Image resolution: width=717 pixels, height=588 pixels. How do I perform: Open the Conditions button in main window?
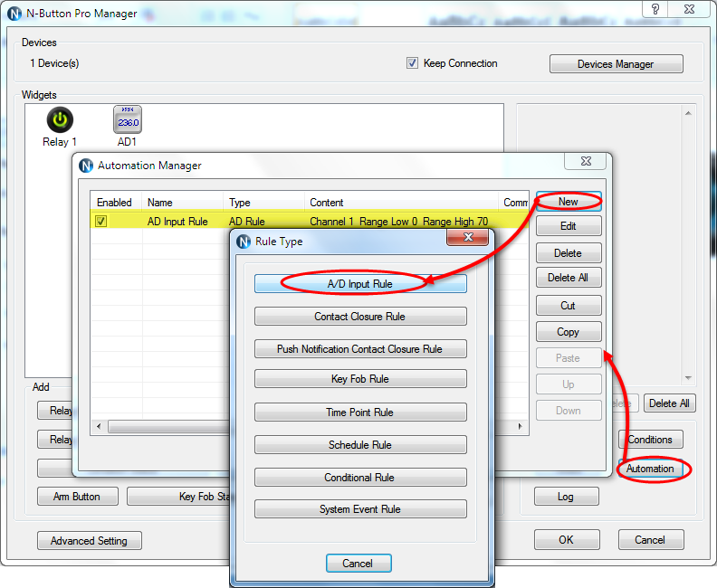point(651,440)
